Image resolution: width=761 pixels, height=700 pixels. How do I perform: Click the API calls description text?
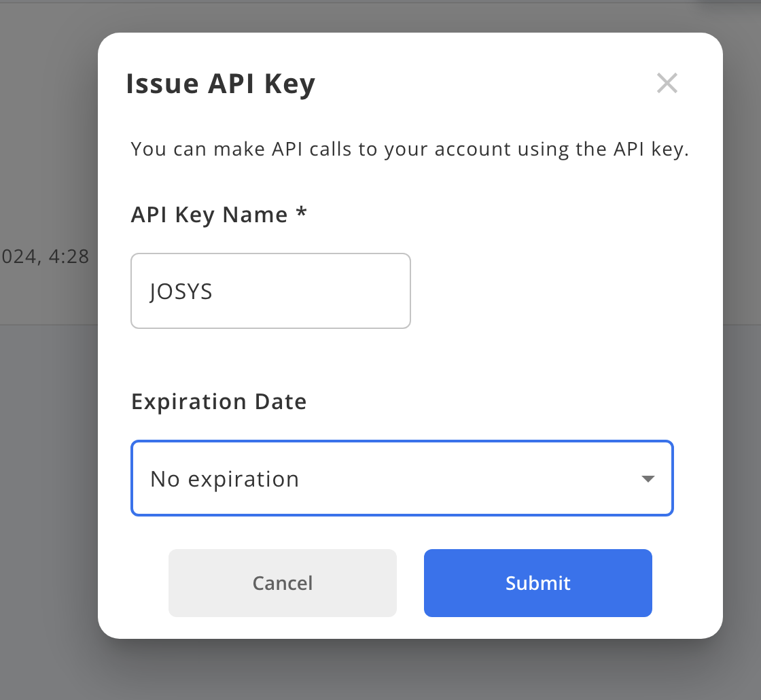coord(410,149)
